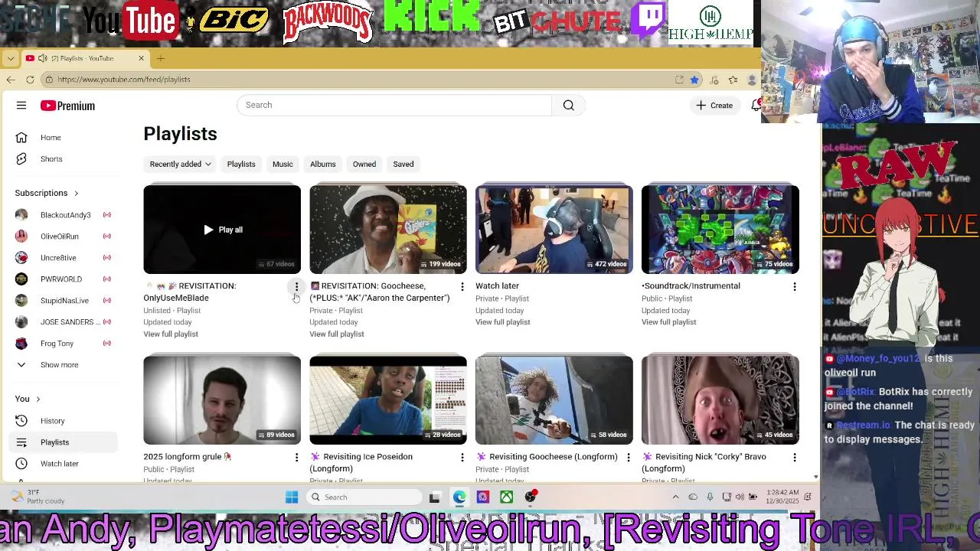This screenshot has width=980, height=551.
Task: Click the search magnifier button
Action: (x=568, y=105)
